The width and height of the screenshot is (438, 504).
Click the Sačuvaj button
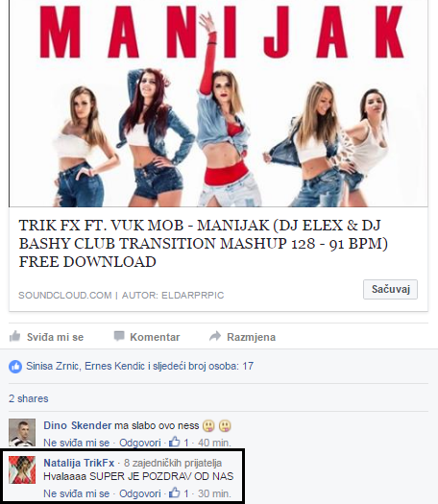tap(390, 289)
